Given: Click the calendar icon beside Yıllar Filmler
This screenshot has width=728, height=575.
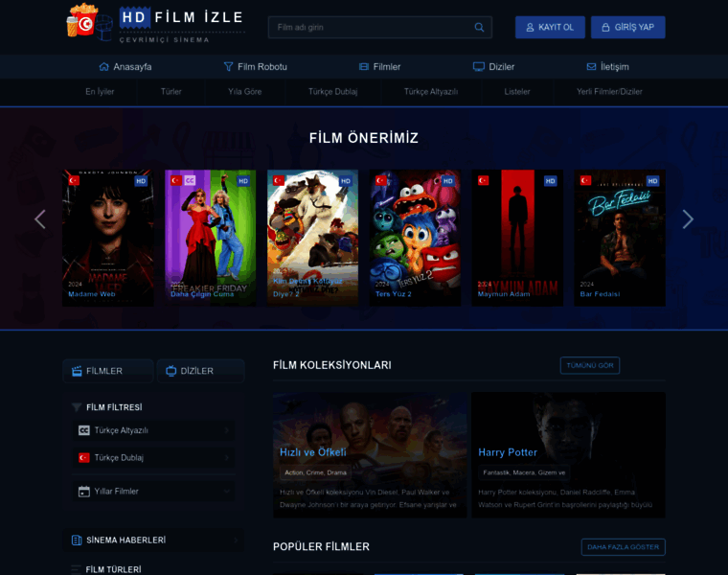Looking at the screenshot, I should coord(84,492).
